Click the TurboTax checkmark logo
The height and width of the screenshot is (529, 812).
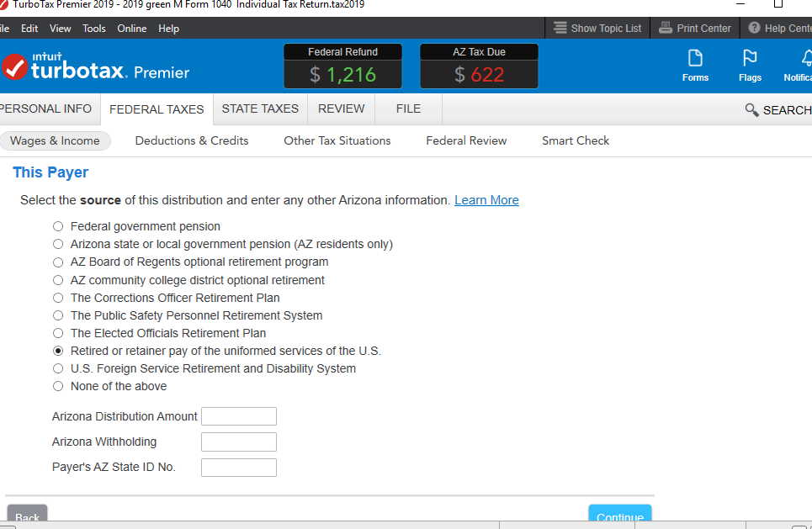[x=14, y=66]
